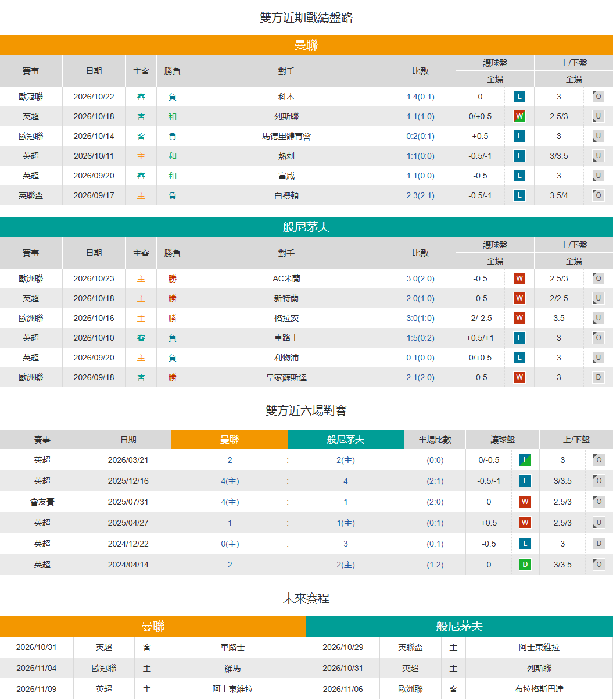Click the opponent name 格拉茨
Screen dimensions: 613x700
click(x=286, y=318)
